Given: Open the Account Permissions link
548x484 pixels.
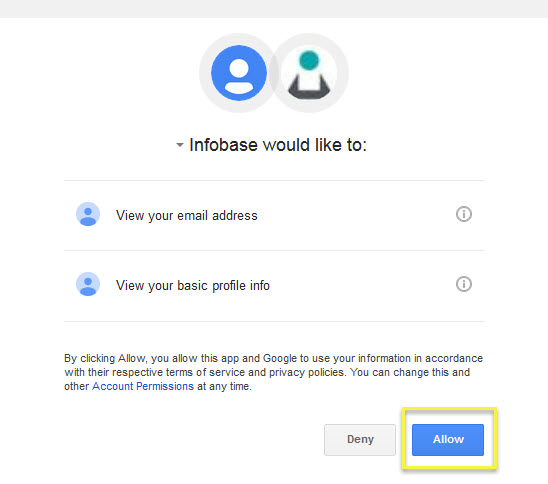Looking at the screenshot, I should click(143, 386).
